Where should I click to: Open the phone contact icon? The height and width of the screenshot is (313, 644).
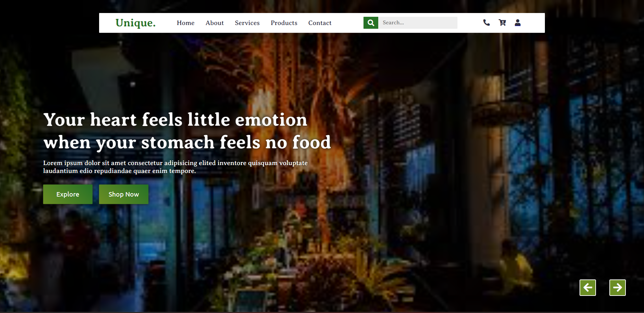(x=486, y=23)
